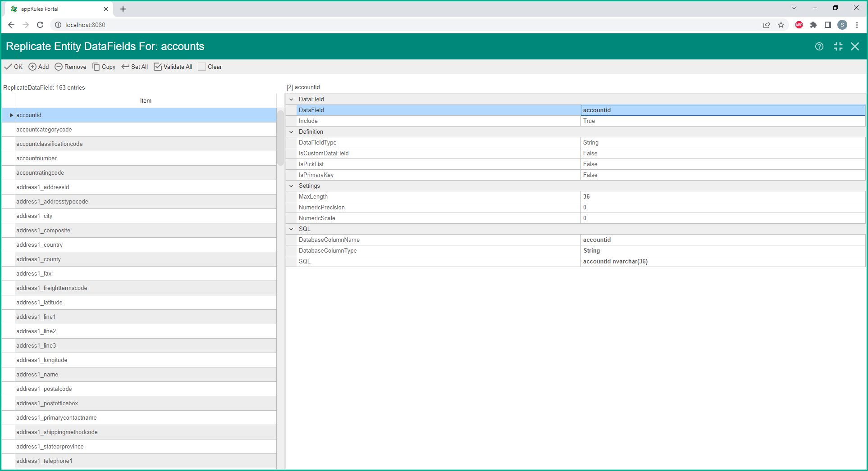This screenshot has width=868, height=471.
Task: Share this page icon
Action: click(x=767, y=25)
